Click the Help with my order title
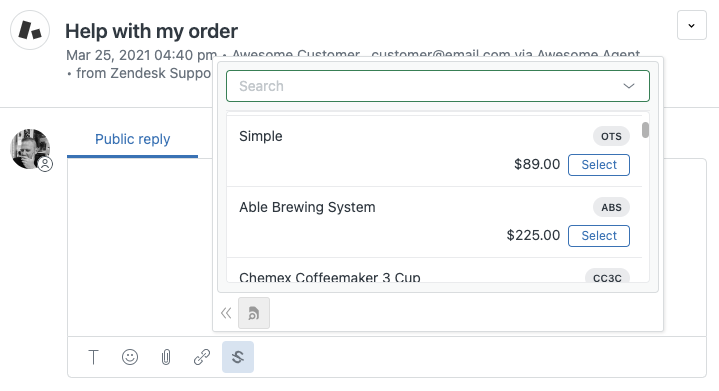719x391 pixels. click(151, 31)
